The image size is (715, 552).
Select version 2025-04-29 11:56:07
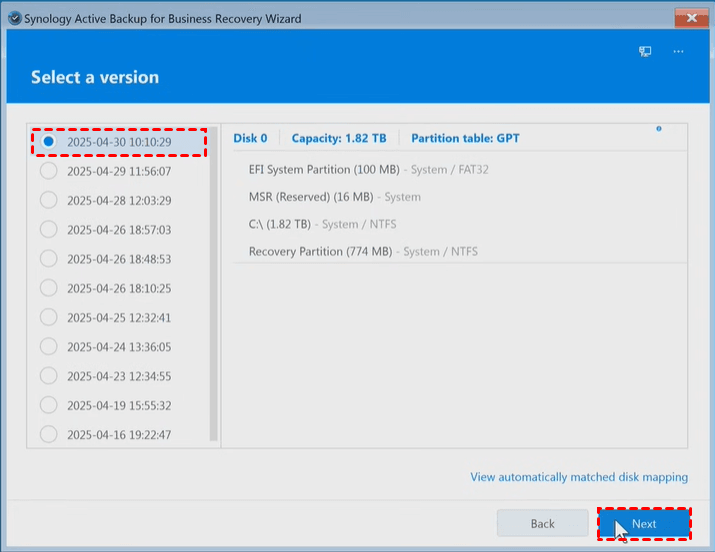49,171
